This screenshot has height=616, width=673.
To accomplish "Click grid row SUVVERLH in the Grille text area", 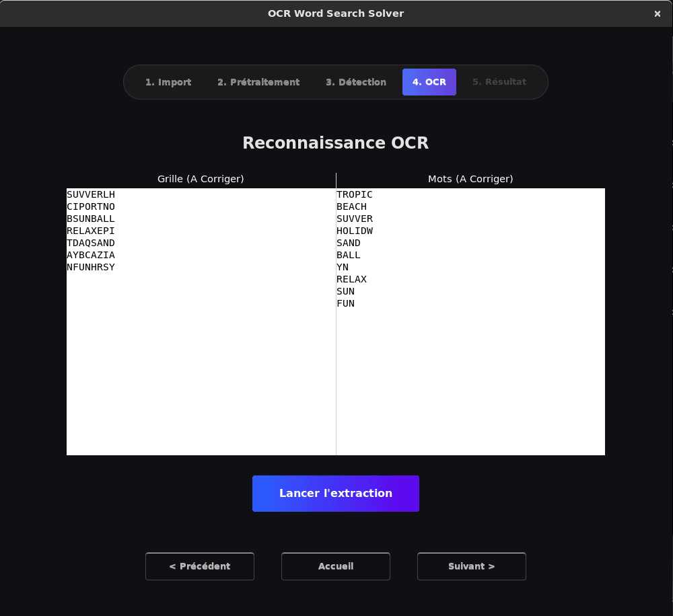I will [x=91, y=195].
